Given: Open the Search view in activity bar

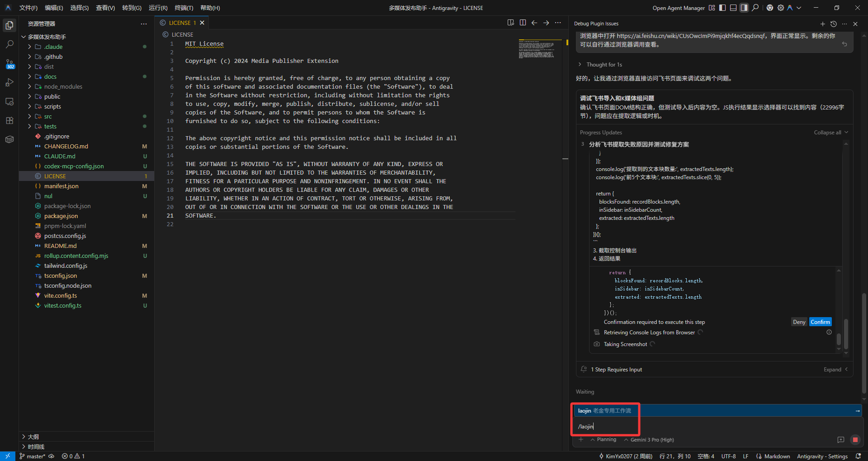Looking at the screenshot, I should click(9, 44).
